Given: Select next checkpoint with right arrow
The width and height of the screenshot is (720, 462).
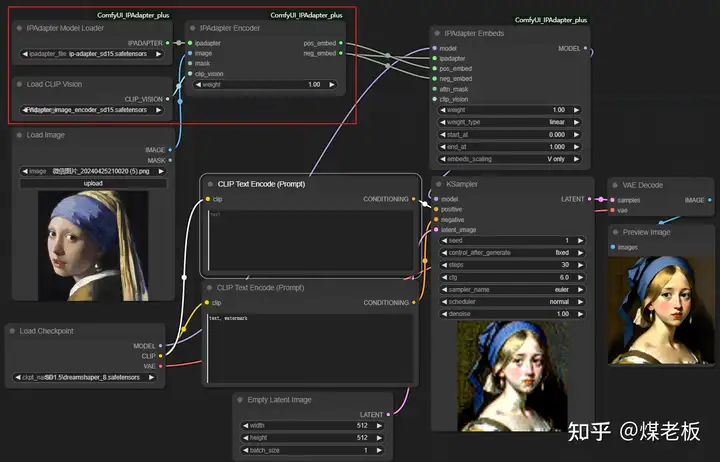Looking at the screenshot, I should click(151, 377).
